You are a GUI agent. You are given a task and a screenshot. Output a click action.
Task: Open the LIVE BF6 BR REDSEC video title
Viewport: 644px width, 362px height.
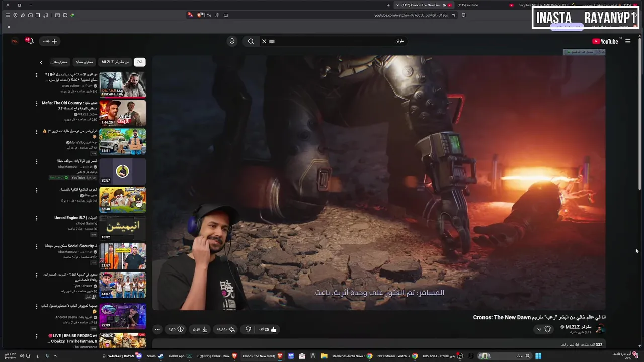click(x=73, y=338)
